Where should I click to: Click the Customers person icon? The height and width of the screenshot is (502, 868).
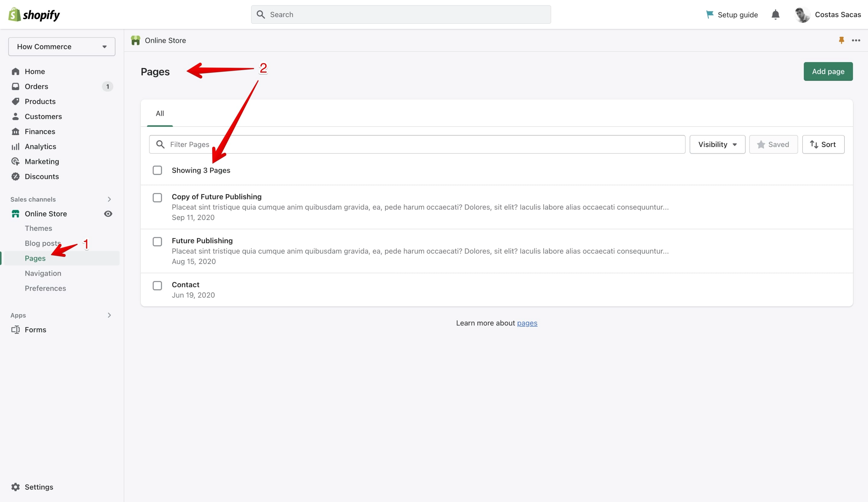15,116
